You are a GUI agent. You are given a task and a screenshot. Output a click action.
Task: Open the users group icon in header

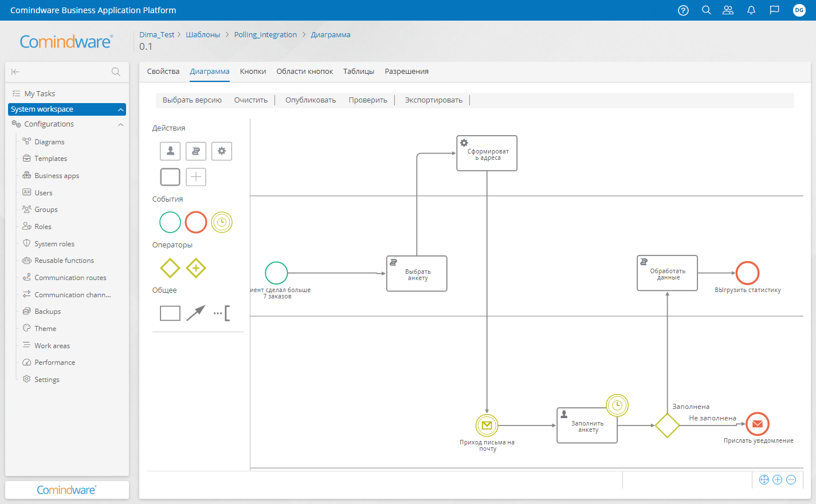coord(728,10)
